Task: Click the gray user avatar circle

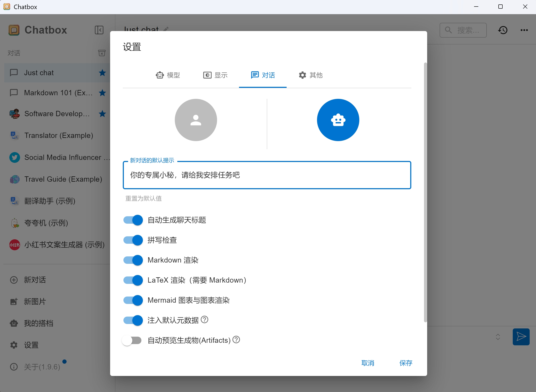Action: [196, 120]
